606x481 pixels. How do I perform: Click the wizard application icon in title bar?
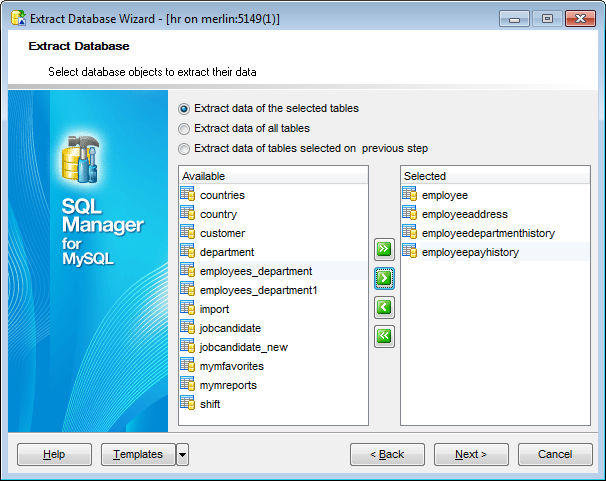[19, 18]
